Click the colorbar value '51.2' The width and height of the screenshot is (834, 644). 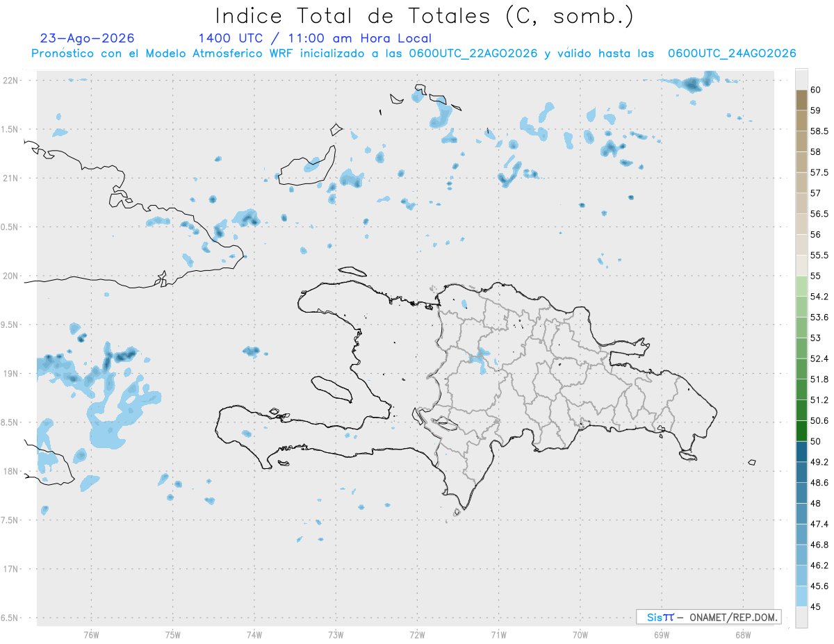[x=819, y=400]
